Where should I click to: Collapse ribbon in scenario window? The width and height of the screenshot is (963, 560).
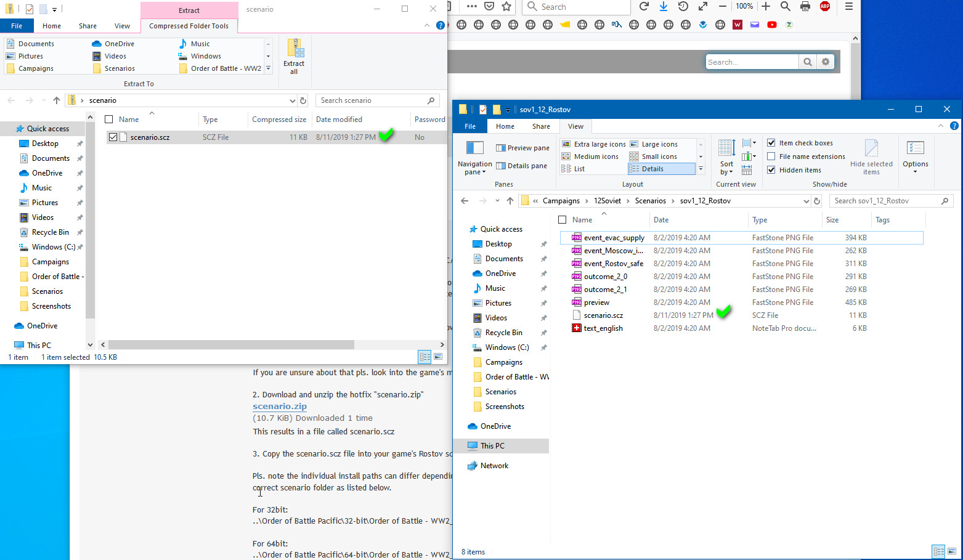click(x=427, y=25)
